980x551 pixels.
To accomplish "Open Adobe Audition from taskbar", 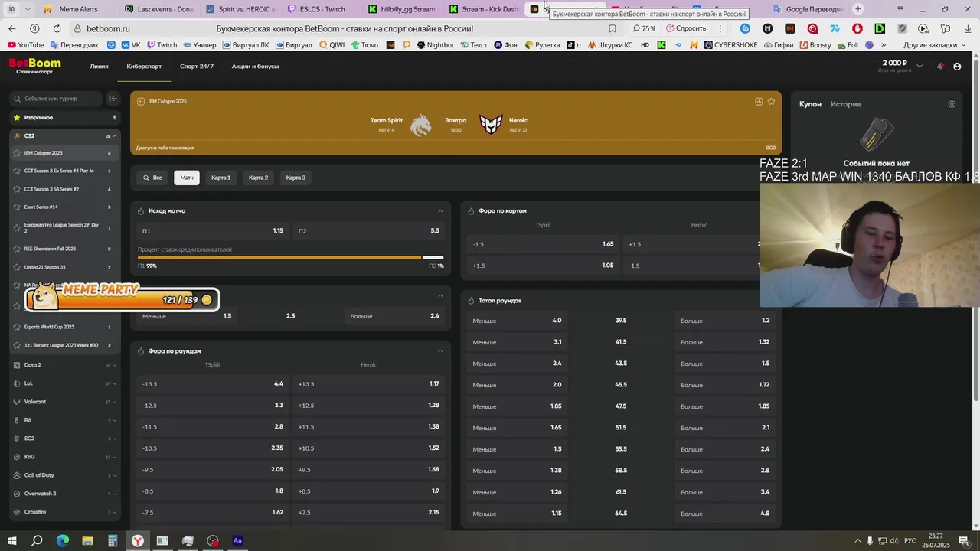I will pos(237,541).
